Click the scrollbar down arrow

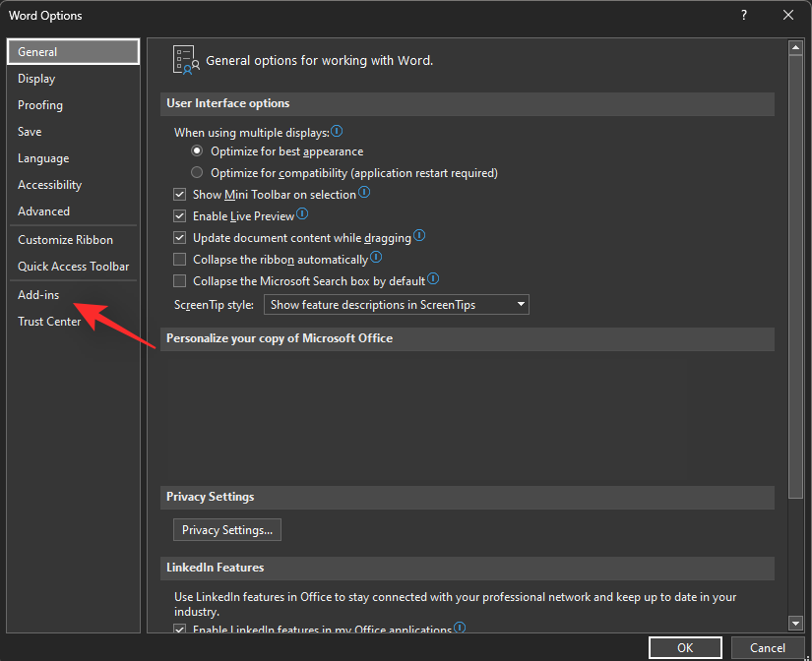click(x=795, y=622)
